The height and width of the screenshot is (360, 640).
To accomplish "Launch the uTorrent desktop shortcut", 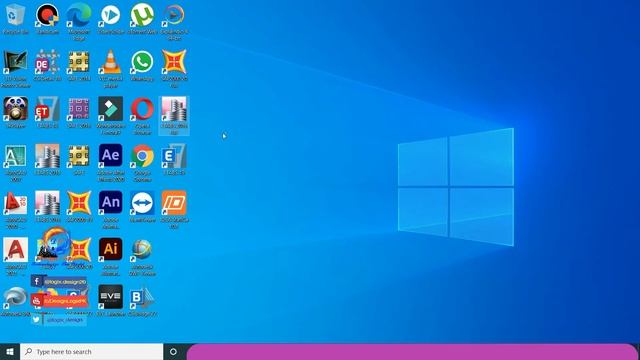I will 142,15.
